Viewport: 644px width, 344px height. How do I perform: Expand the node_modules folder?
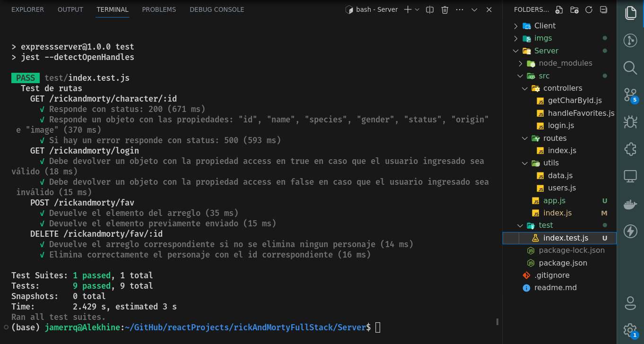click(x=565, y=63)
